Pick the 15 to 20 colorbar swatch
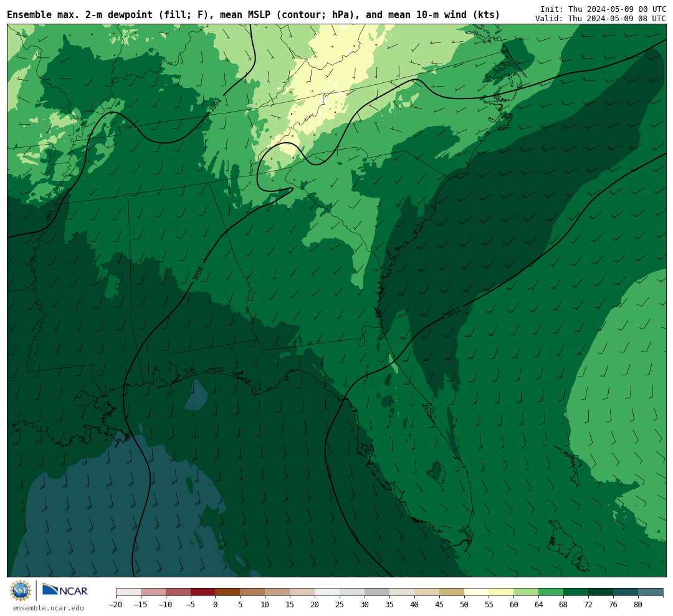The image size is (673, 616). tap(303, 592)
